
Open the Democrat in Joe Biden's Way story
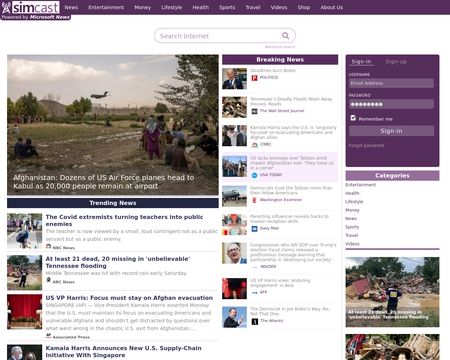click(x=290, y=311)
